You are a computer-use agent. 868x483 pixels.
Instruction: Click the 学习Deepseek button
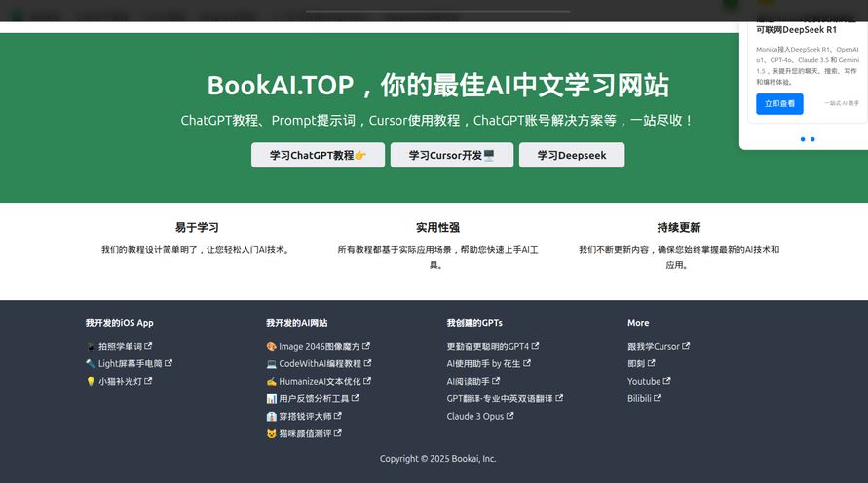click(x=572, y=155)
